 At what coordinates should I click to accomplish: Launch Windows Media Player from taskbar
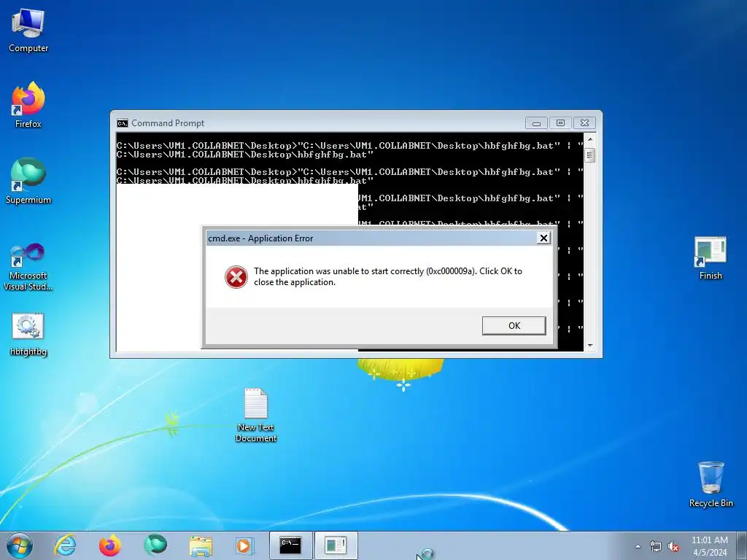click(x=245, y=545)
